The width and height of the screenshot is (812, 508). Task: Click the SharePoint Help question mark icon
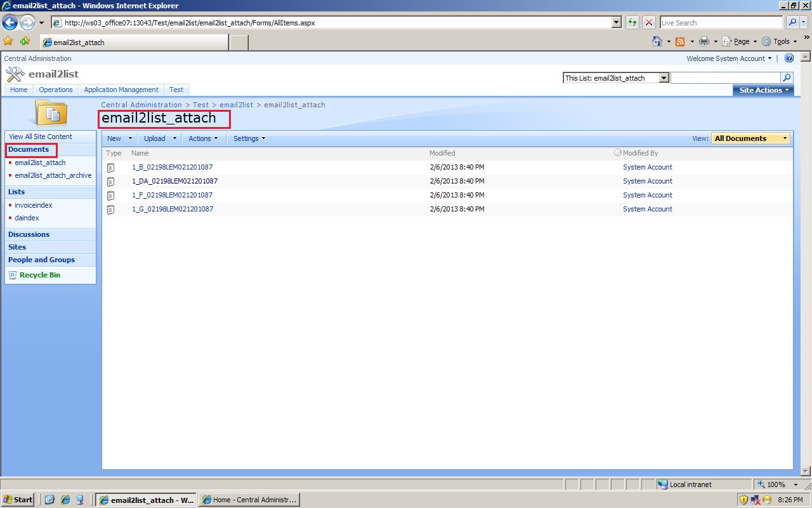(789, 58)
